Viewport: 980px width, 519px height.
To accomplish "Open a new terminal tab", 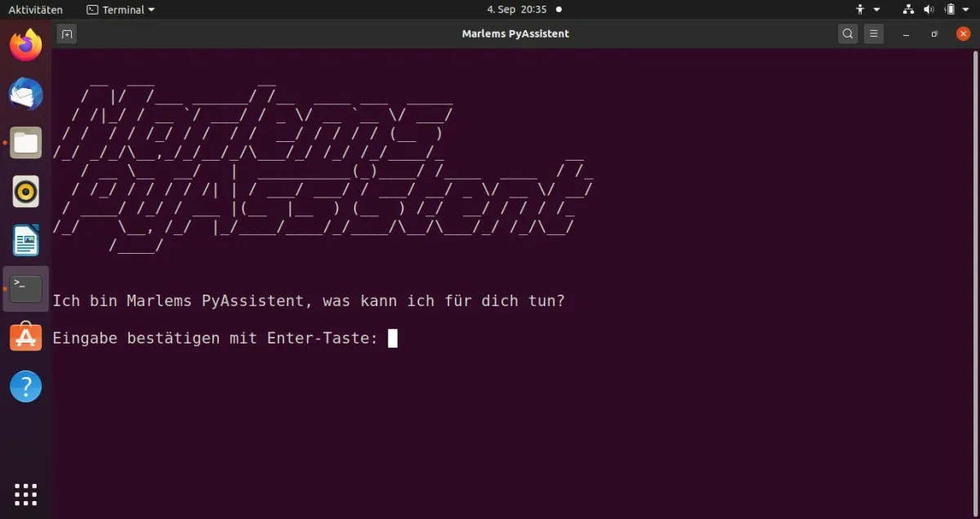I will coord(66,34).
